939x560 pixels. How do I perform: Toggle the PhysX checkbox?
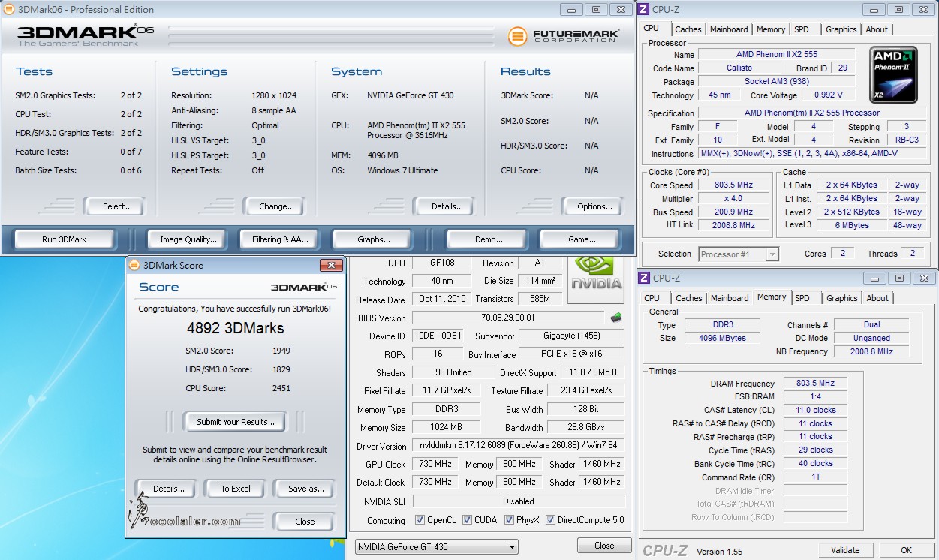[510, 520]
